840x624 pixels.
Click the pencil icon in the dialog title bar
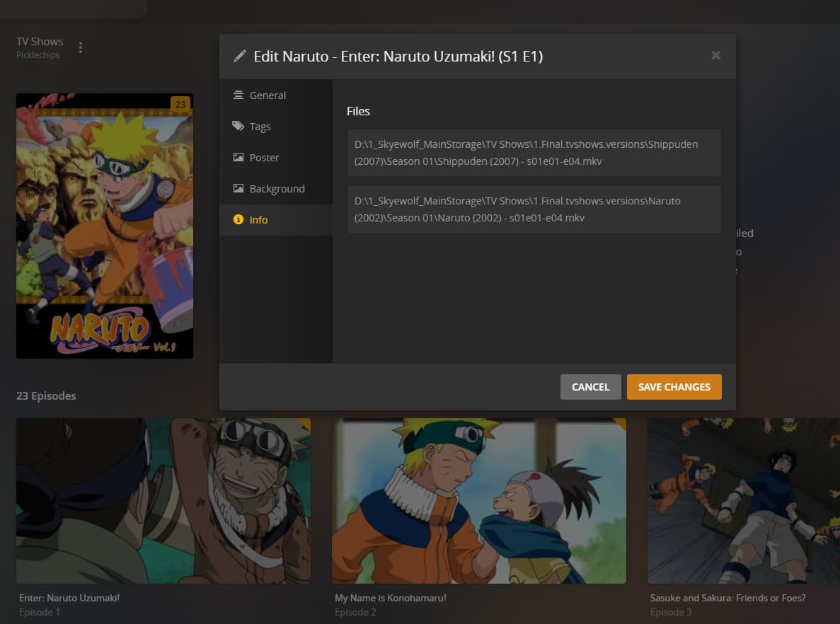pos(240,56)
